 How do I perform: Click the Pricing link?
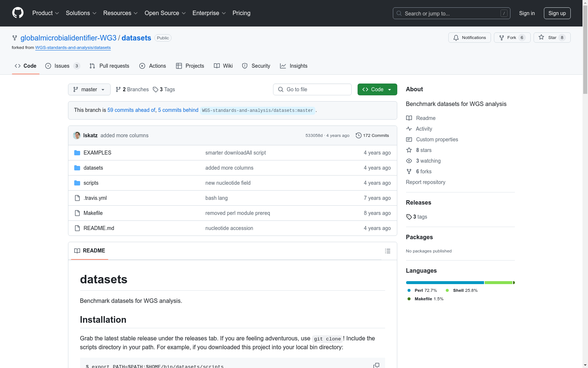pos(241,13)
